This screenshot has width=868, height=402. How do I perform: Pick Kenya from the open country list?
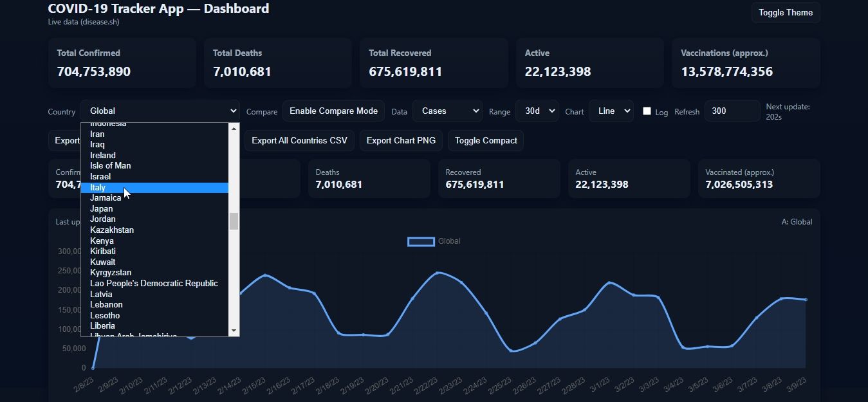[x=154, y=241]
